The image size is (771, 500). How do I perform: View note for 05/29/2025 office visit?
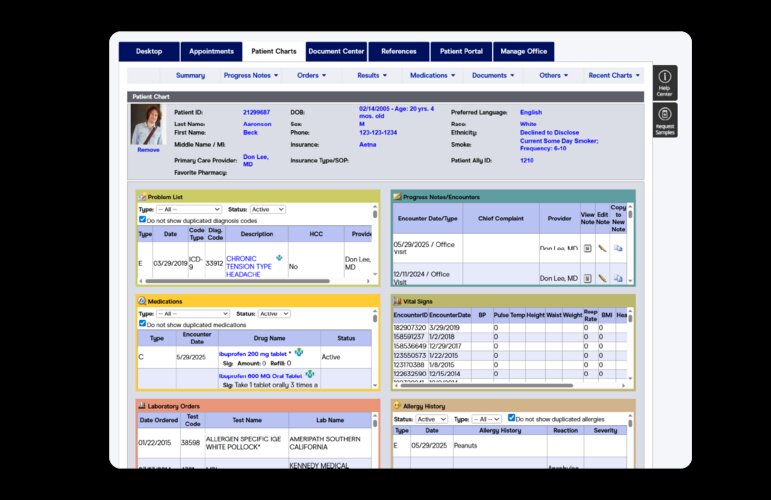pyautogui.click(x=587, y=247)
